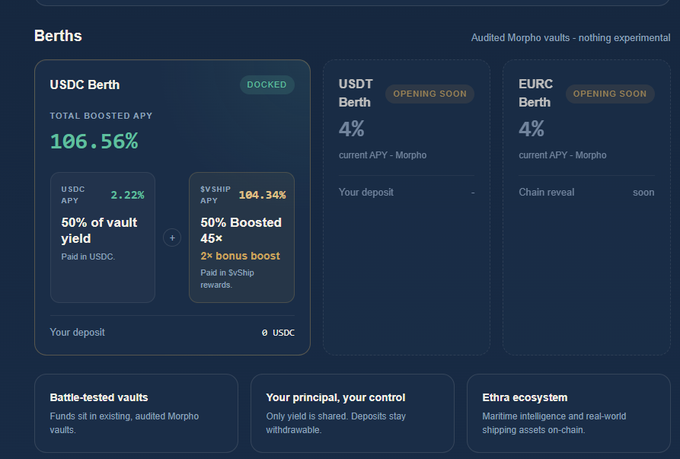Click Funds sit in existing, audited Morpho text
This screenshot has width=680, height=459.
pyautogui.click(x=124, y=423)
